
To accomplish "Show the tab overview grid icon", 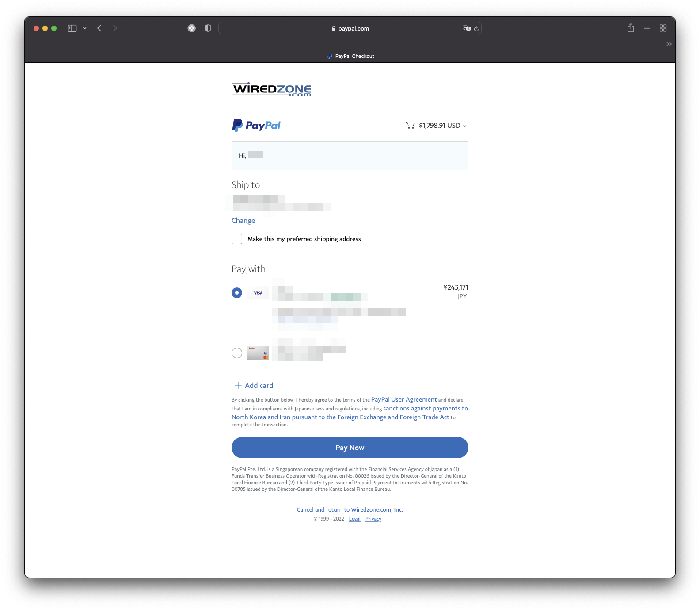I will pyautogui.click(x=663, y=28).
